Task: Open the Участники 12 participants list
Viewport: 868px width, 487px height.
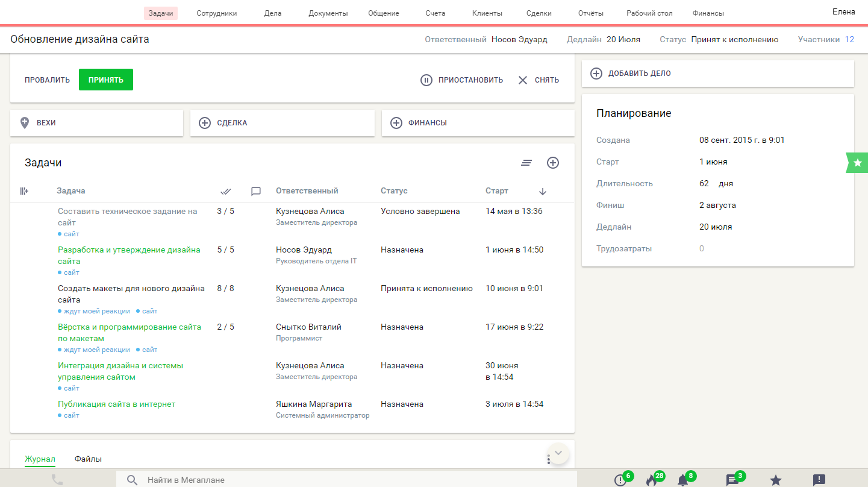Action: coord(826,39)
